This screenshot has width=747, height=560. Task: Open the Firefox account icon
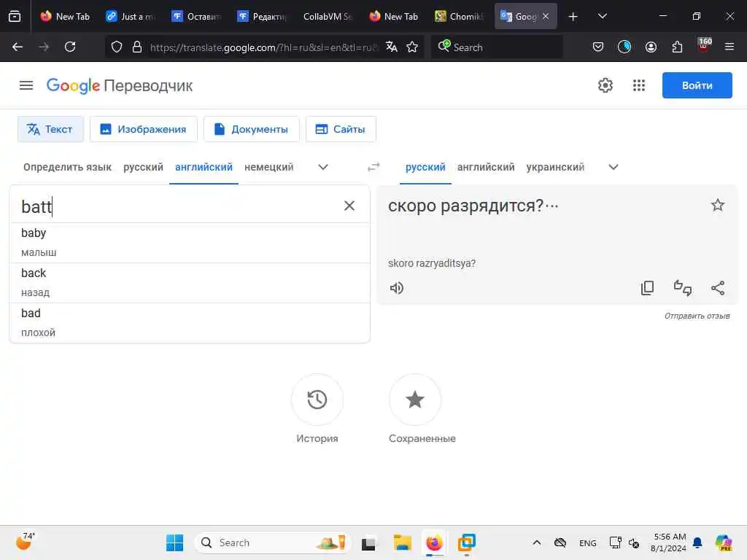[x=651, y=47]
